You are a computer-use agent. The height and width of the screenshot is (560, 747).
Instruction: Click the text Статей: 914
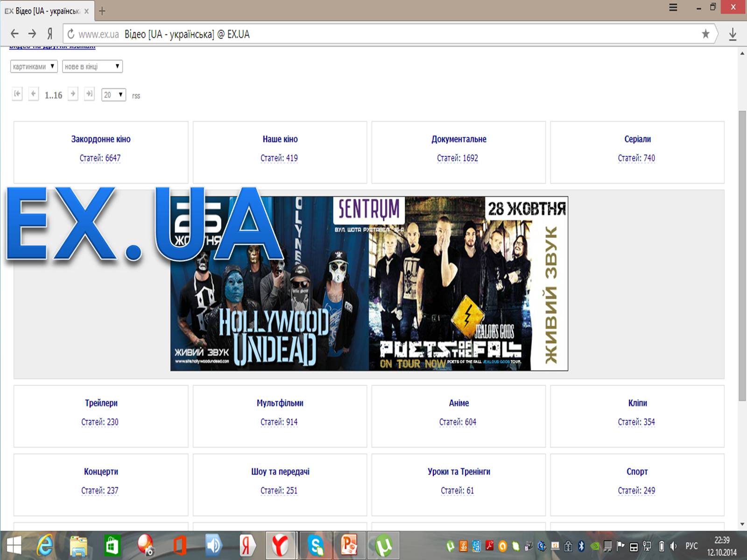point(279,422)
